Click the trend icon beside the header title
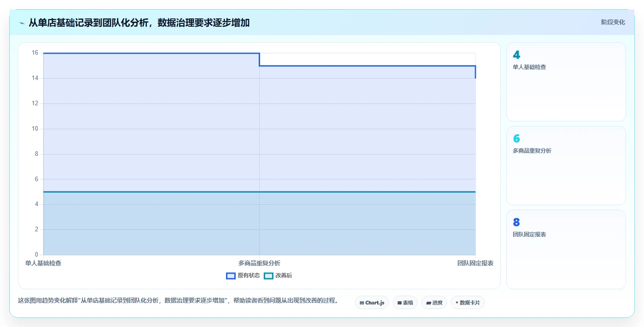Viewport: 644px width, 327px height. [x=22, y=23]
